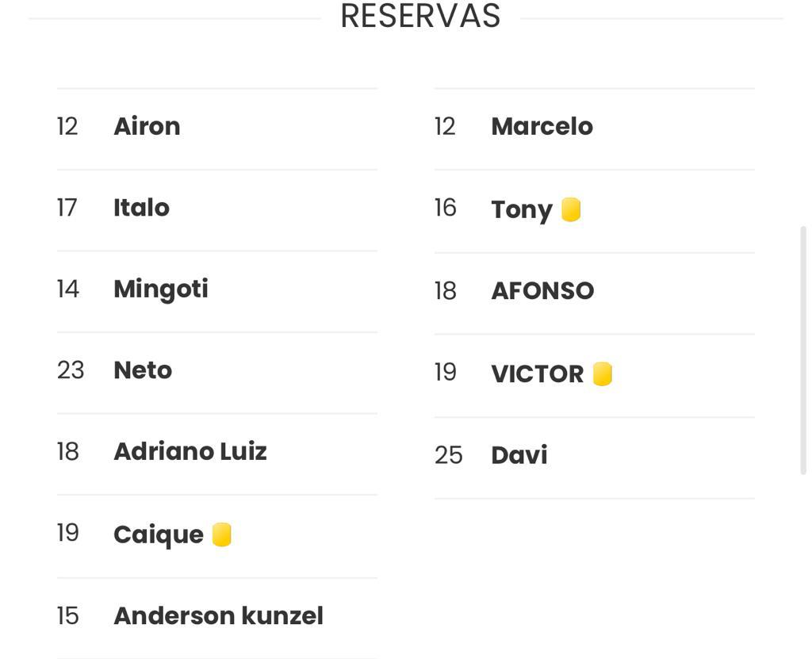Click the RESERVAS section heading
The height and width of the screenshot is (659, 812).
(x=420, y=16)
